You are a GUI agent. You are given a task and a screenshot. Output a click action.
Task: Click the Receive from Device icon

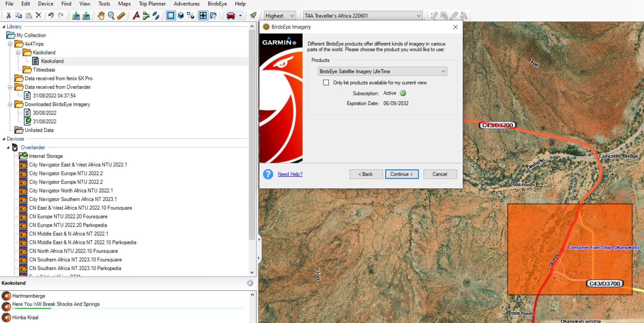click(86, 16)
